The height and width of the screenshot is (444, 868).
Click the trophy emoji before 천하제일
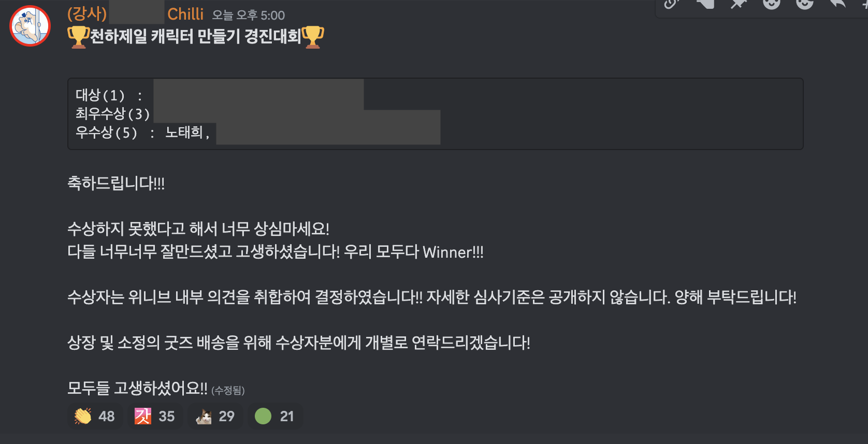[x=79, y=37]
